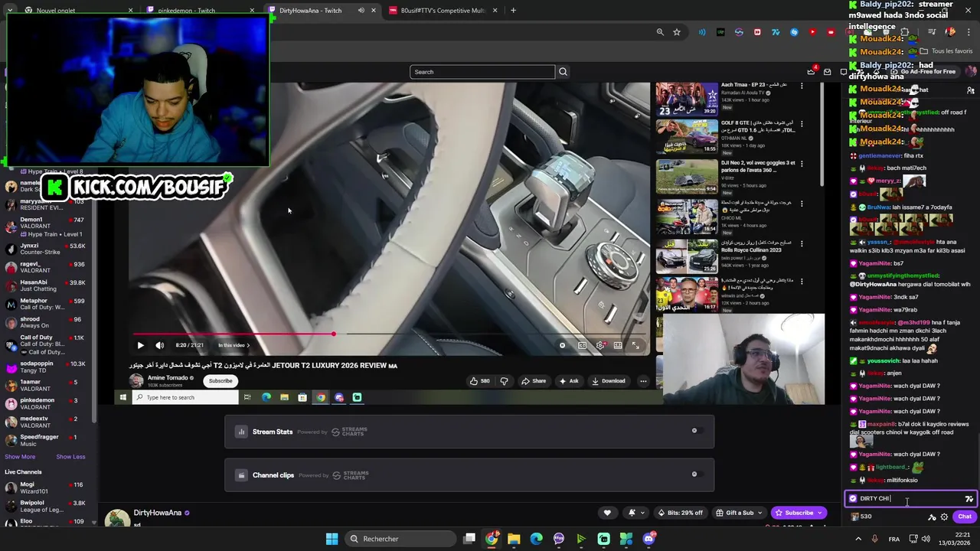This screenshot has width=980, height=551.
Task: Download the YouTube video
Action: point(608,381)
